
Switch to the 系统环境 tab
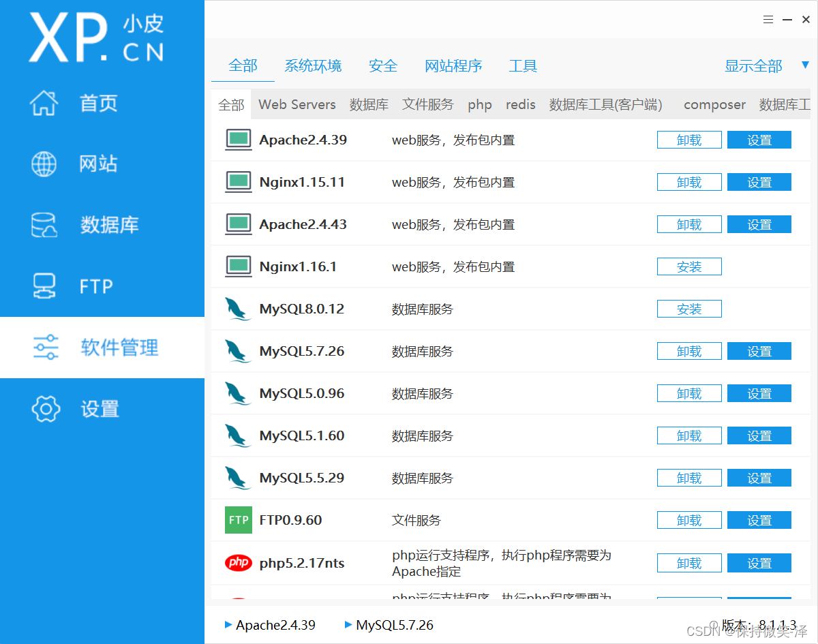point(313,66)
